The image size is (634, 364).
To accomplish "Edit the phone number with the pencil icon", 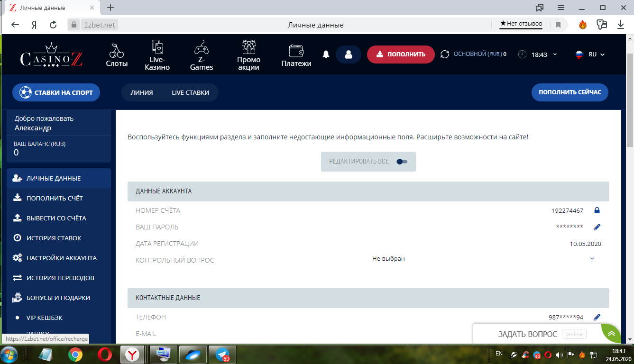I will 597,317.
